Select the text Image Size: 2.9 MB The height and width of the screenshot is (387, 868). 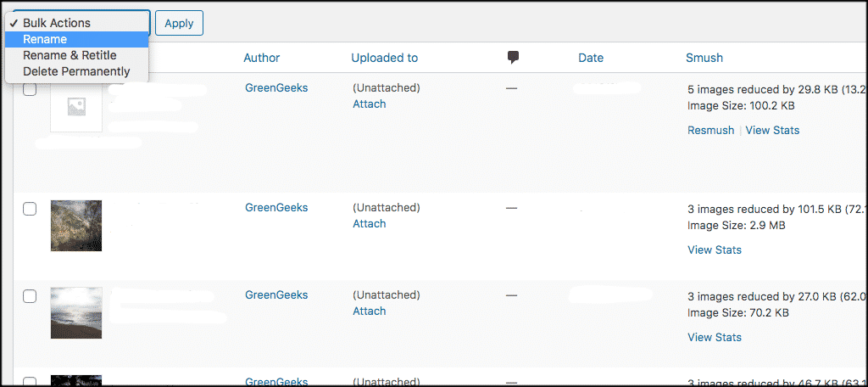737,225
